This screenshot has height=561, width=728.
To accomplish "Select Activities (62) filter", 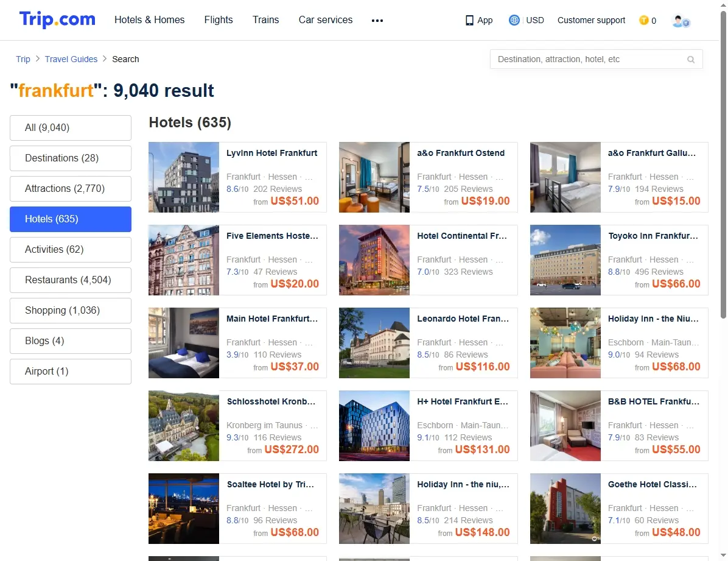I will tap(71, 250).
